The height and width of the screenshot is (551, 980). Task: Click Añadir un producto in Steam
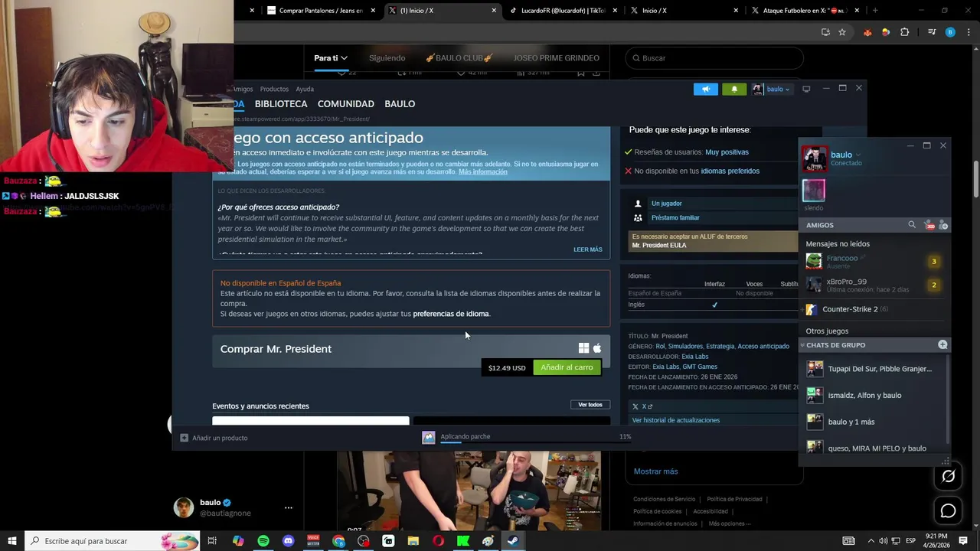click(x=214, y=438)
